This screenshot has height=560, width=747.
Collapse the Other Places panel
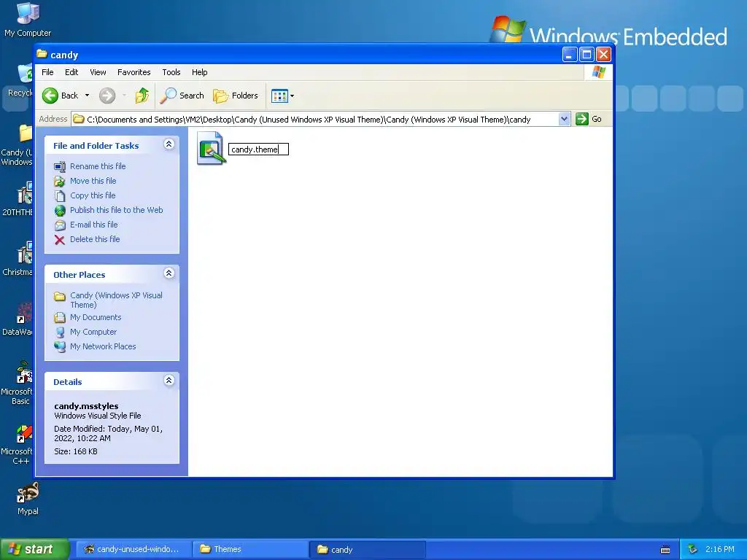click(169, 273)
